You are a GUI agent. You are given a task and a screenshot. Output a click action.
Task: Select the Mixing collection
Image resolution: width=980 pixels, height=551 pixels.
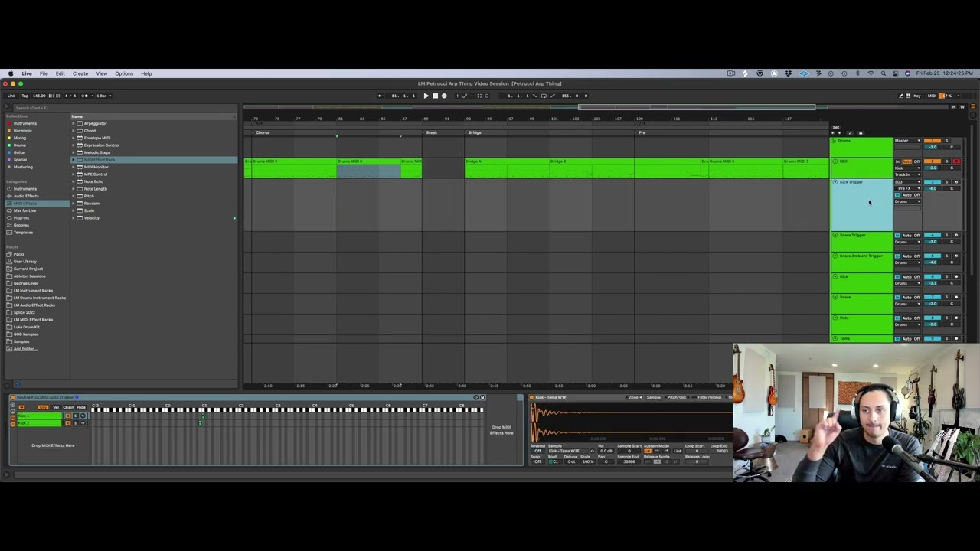click(x=19, y=138)
